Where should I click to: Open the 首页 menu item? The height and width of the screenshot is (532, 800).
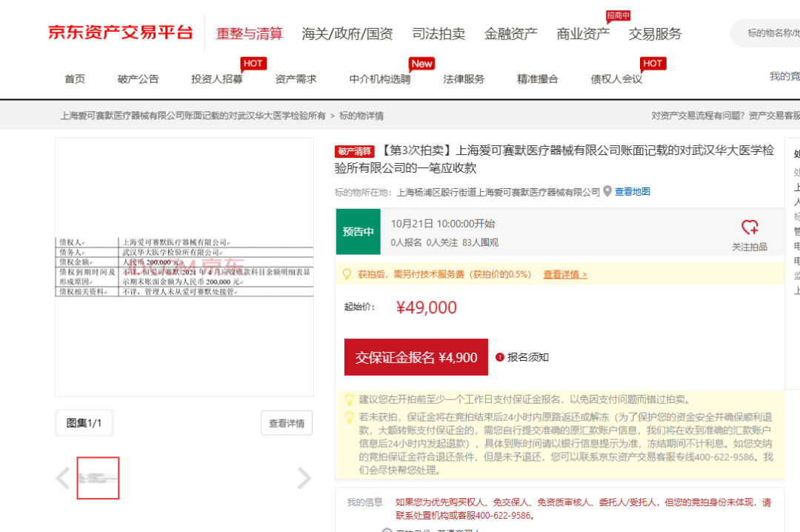click(x=76, y=79)
